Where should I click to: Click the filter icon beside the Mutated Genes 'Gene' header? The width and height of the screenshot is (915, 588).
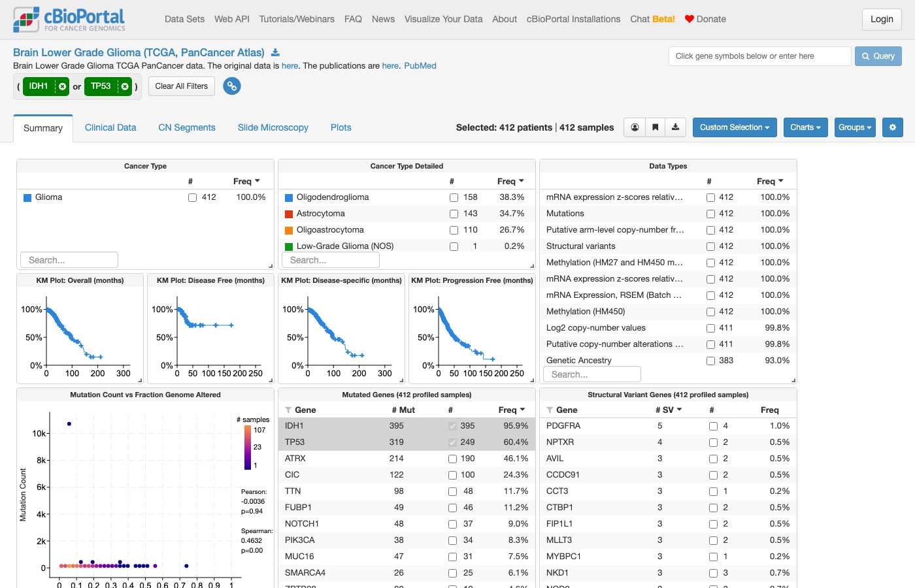pyautogui.click(x=288, y=410)
